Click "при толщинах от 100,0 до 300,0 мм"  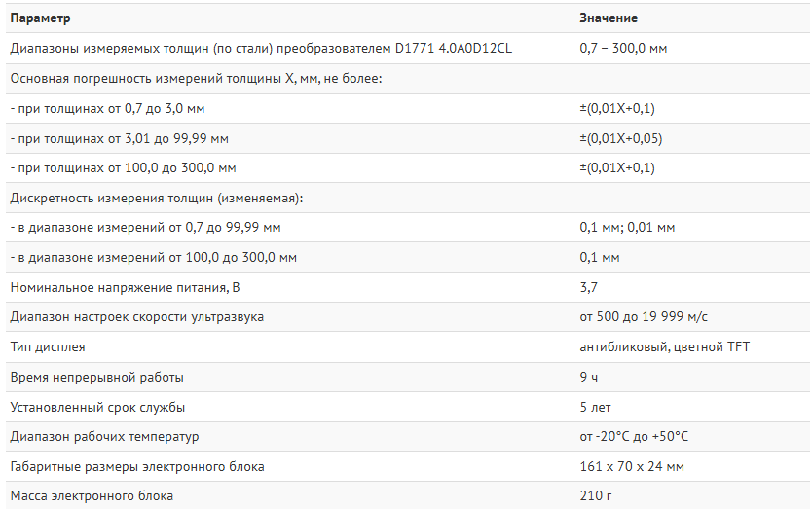(123, 167)
